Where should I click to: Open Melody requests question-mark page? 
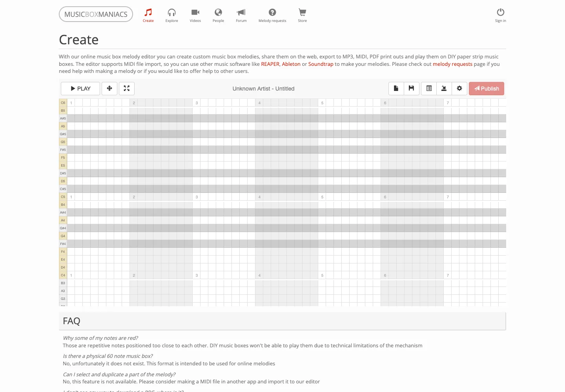click(272, 15)
